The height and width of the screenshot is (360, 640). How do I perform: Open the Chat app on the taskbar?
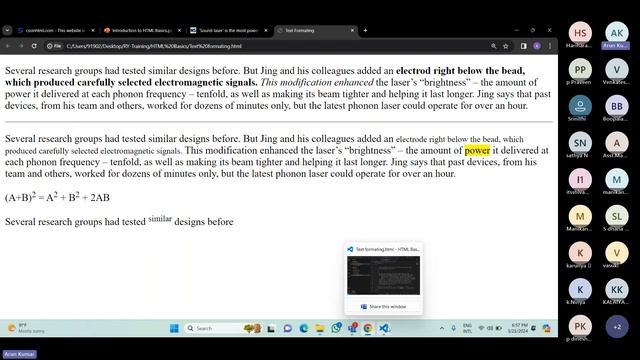(x=288, y=329)
